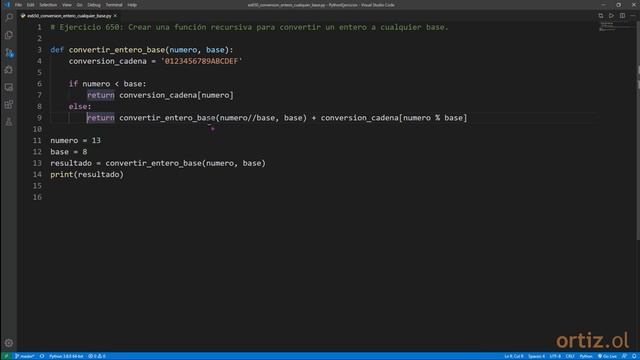
Task: Click the VS Code logo icon
Action: click(7, 5)
